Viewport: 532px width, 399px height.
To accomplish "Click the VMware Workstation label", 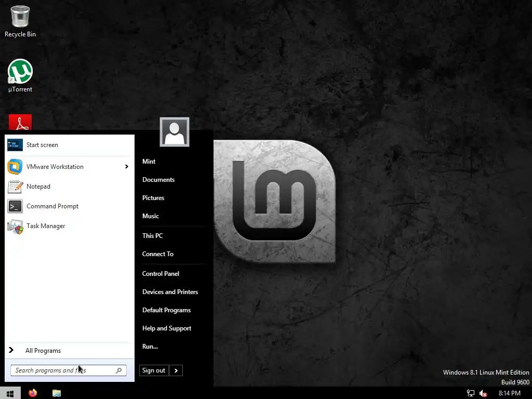I will (55, 167).
